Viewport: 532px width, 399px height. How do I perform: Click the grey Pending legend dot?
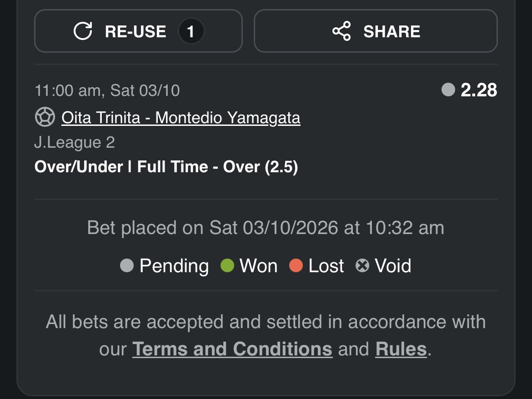[127, 265]
